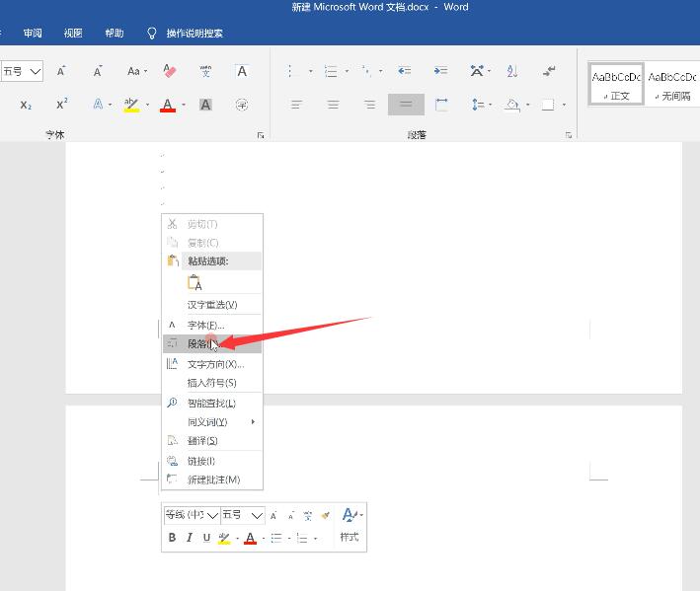
Task: Center text in ribbon
Action: (333, 105)
